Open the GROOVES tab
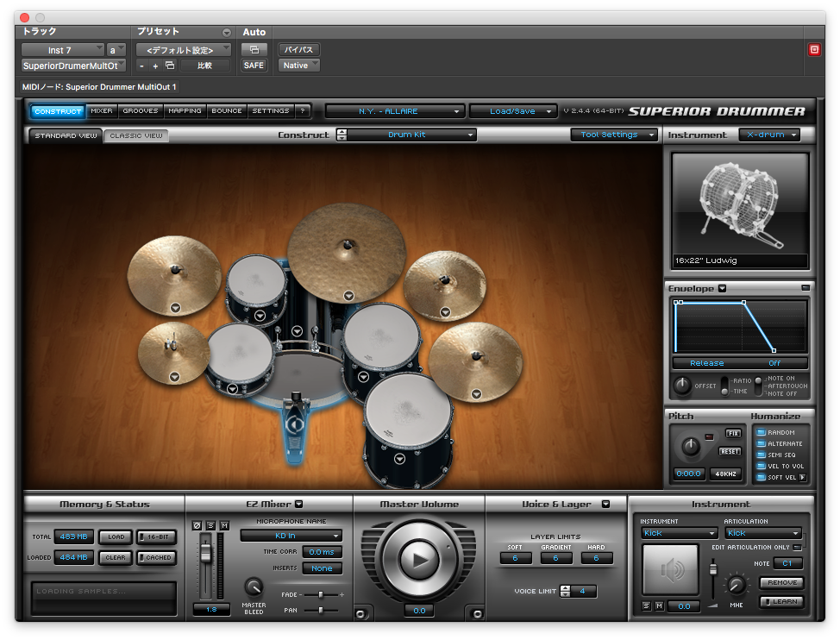 pyautogui.click(x=141, y=111)
